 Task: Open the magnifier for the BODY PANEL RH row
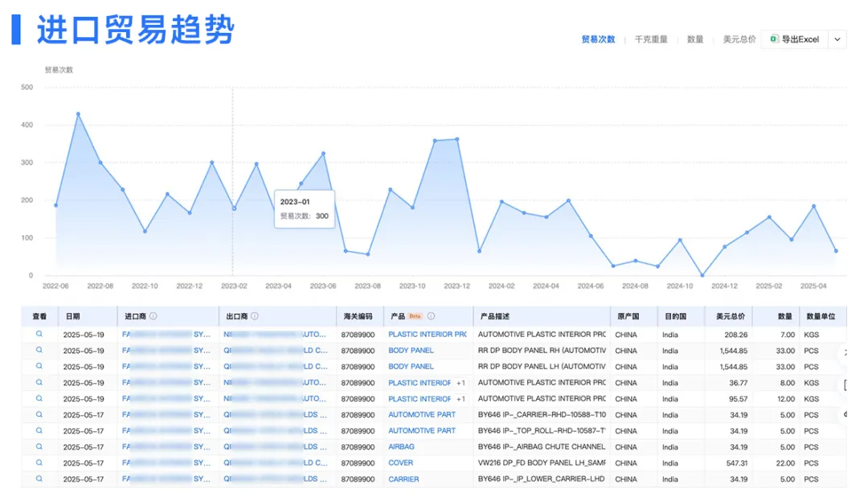[x=39, y=350]
